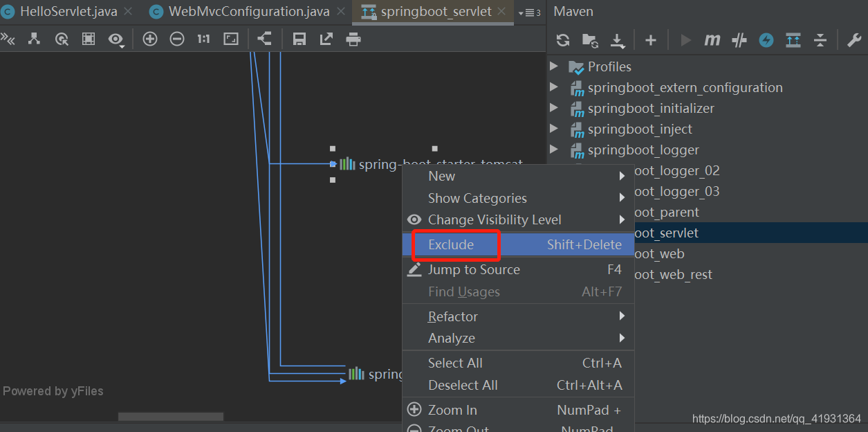Image resolution: width=868 pixels, height=432 pixels.
Task: Close the WebMvcConfiguration.java tab
Action: click(x=342, y=12)
